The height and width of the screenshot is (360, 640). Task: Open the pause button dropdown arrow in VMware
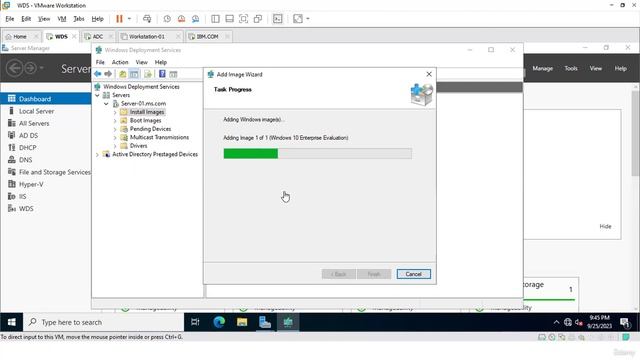pos(129,19)
